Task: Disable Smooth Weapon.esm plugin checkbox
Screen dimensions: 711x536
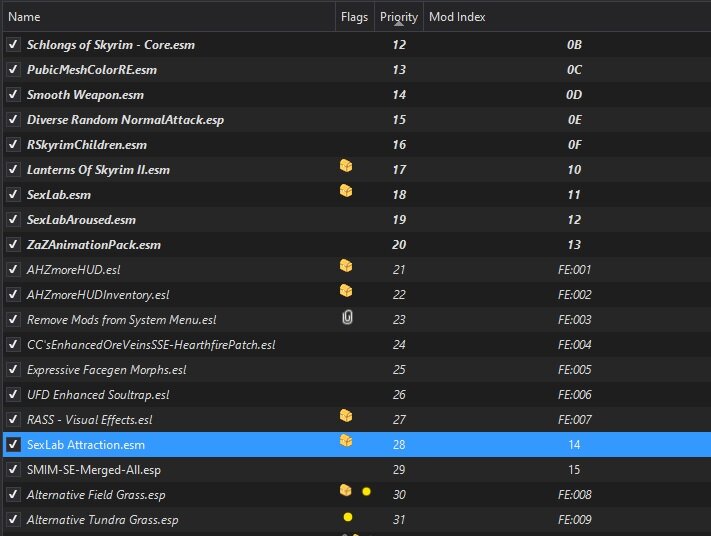Action: click(x=13, y=94)
